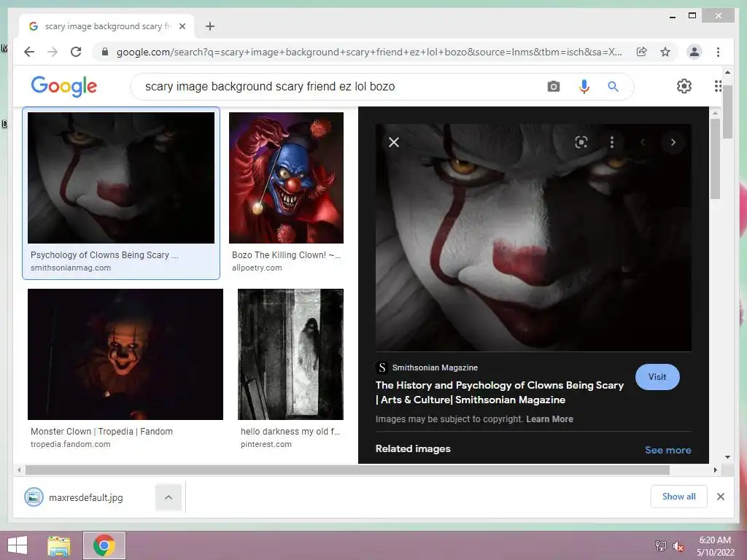The width and height of the screenshot is (747, 560).
Task: Click the Google logo
Action: tap(64, 86)
